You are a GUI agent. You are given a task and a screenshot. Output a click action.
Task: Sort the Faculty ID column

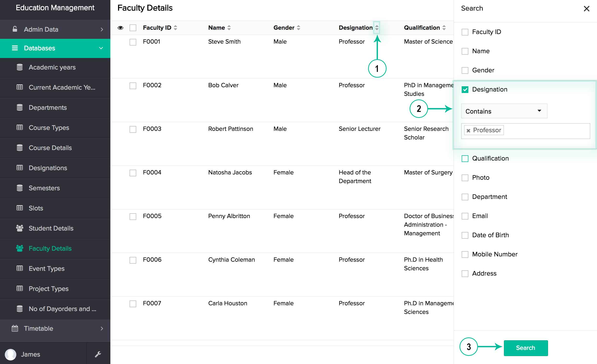pos(175,28)
